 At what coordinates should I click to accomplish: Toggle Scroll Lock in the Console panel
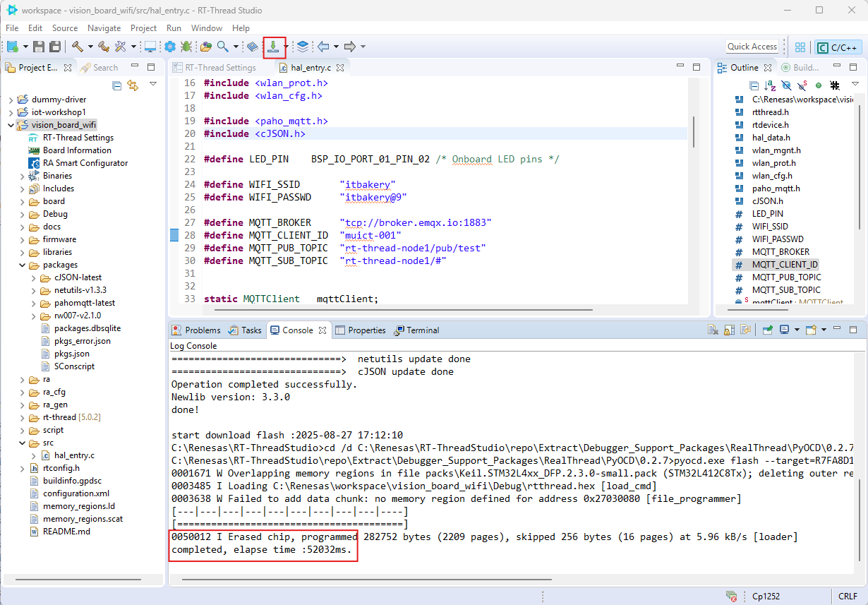click(x=730, y=330)
